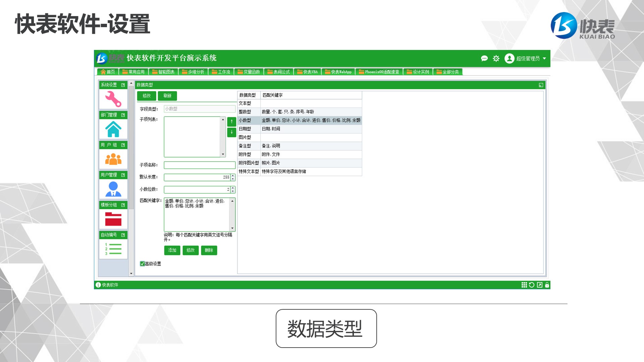Click the 删除 button

click(x=209, y=250)
